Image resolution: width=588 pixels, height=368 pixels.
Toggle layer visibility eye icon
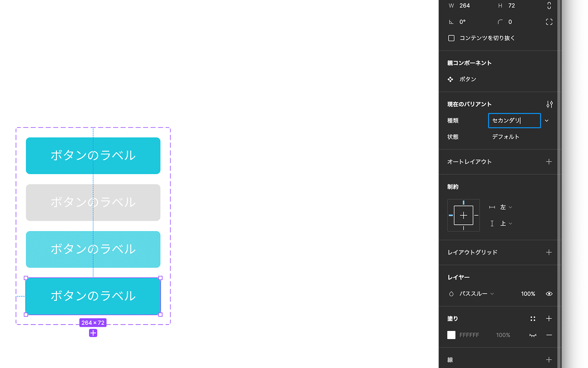pyautogui.click(x=549, y=294)
